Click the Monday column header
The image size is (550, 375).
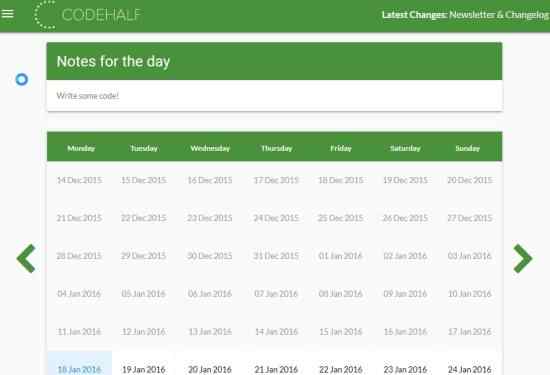[81, 148]
